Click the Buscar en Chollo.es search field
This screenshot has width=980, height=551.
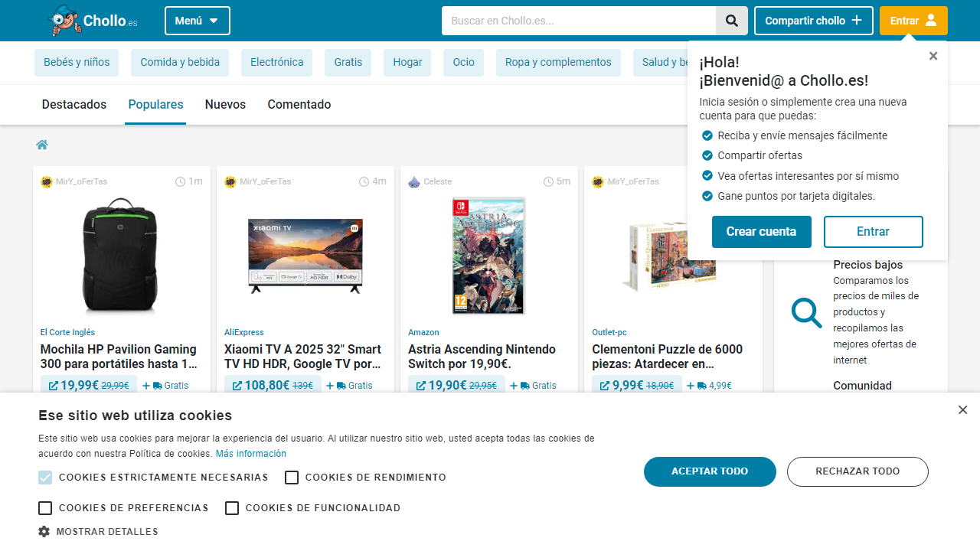578,21
